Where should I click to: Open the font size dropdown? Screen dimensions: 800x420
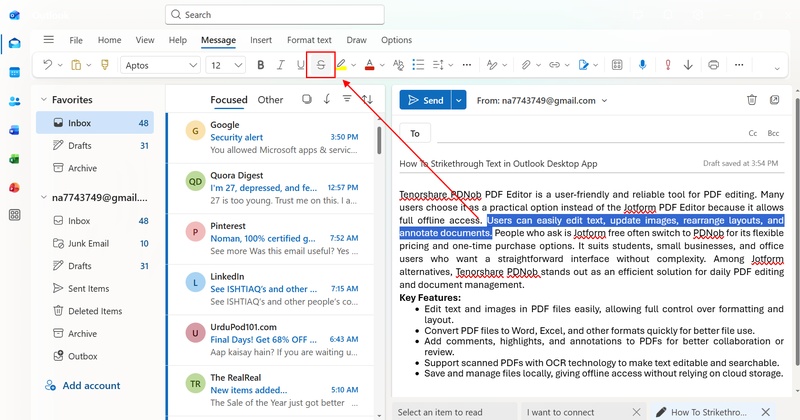pyautogui.click(x=225, y=65)
